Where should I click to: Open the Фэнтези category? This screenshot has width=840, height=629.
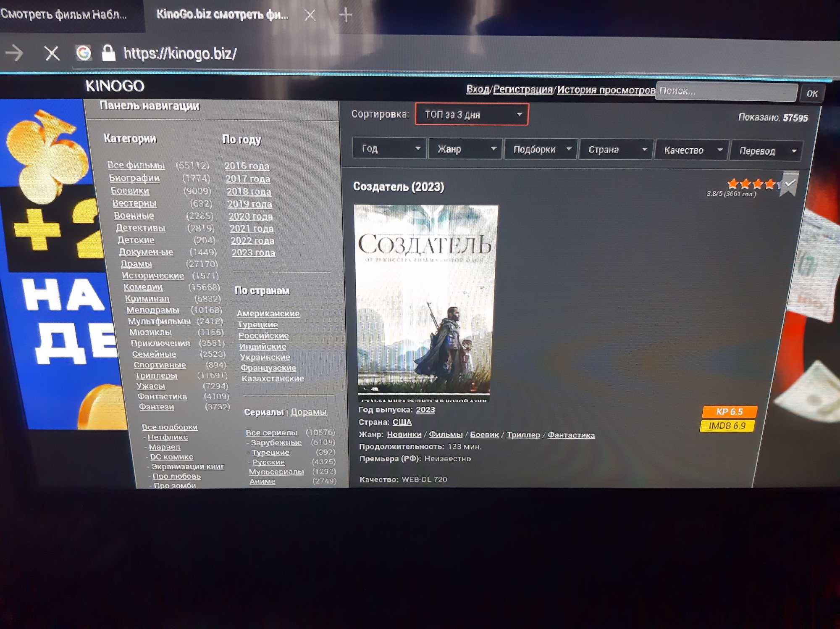tap(156, 407)
